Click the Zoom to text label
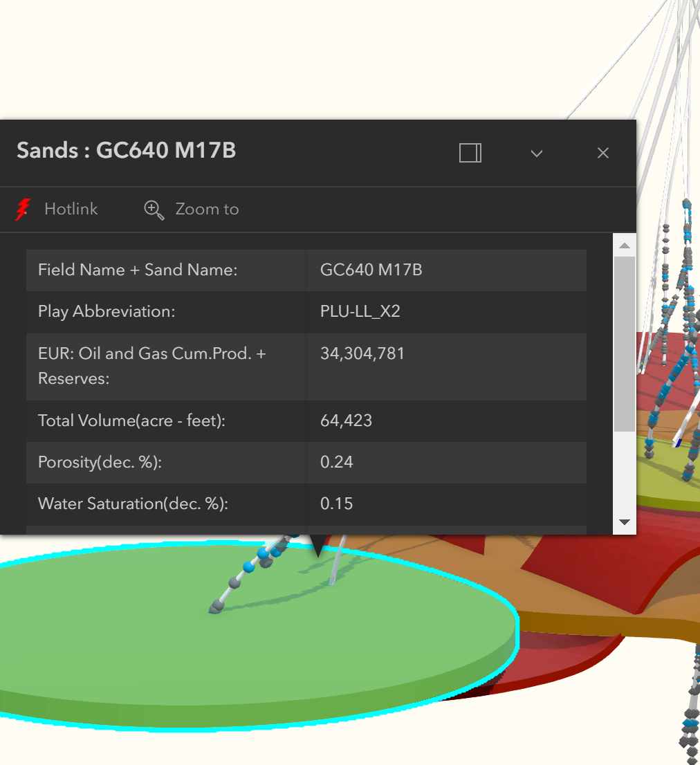 (x=206, y=209)
